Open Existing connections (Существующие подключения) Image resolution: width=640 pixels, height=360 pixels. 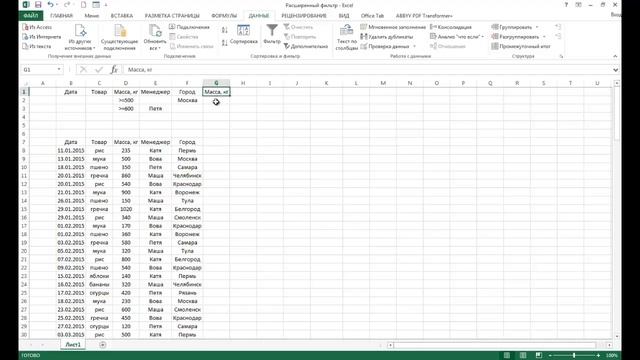(x=119, y=37)
